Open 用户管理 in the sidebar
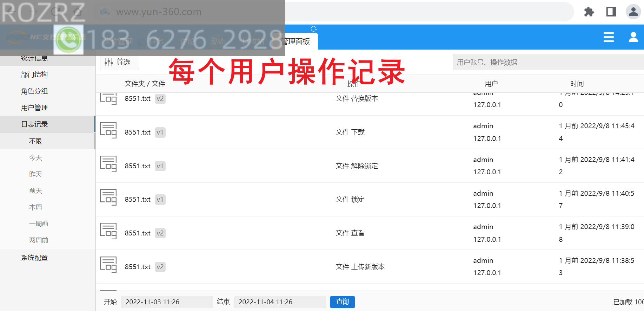Screen dimensions: 644x311 [34, 108]
